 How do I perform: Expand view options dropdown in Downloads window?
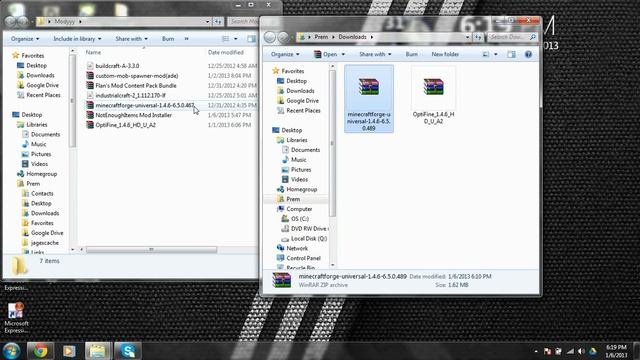coord(496,54)
